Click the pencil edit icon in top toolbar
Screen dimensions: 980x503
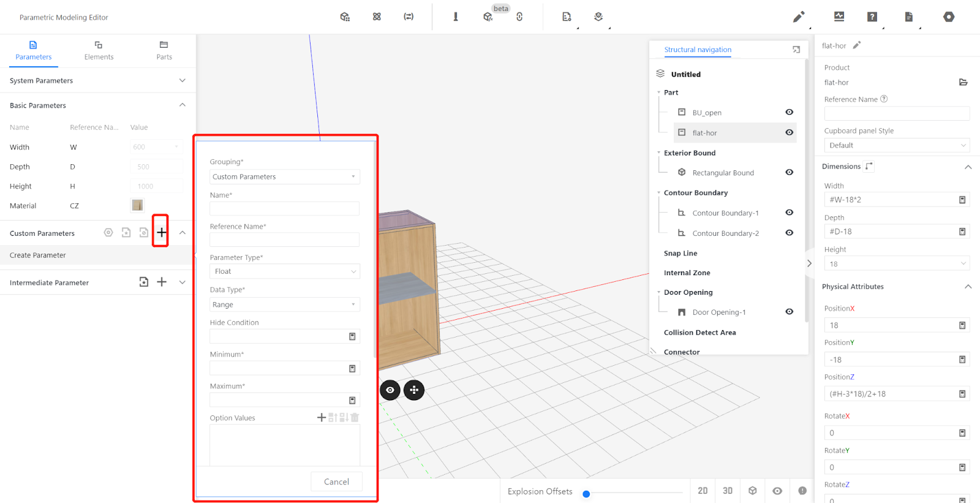(798, 17)
